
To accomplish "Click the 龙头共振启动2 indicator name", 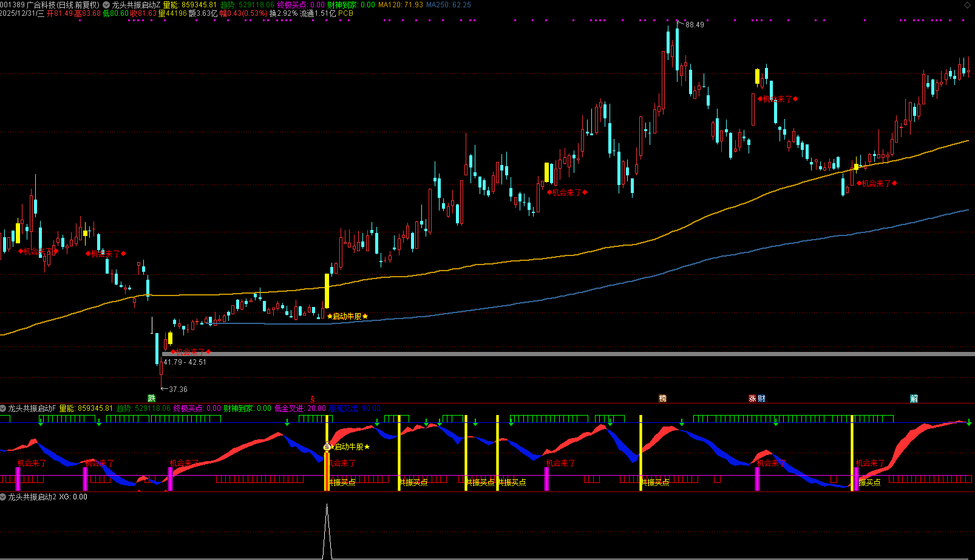I will [32, 497].
